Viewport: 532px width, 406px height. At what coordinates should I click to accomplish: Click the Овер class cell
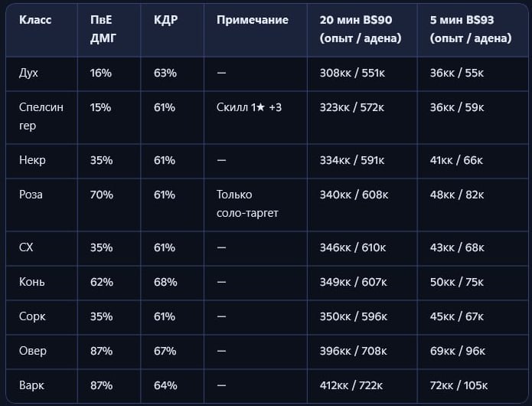pos(32,351)
